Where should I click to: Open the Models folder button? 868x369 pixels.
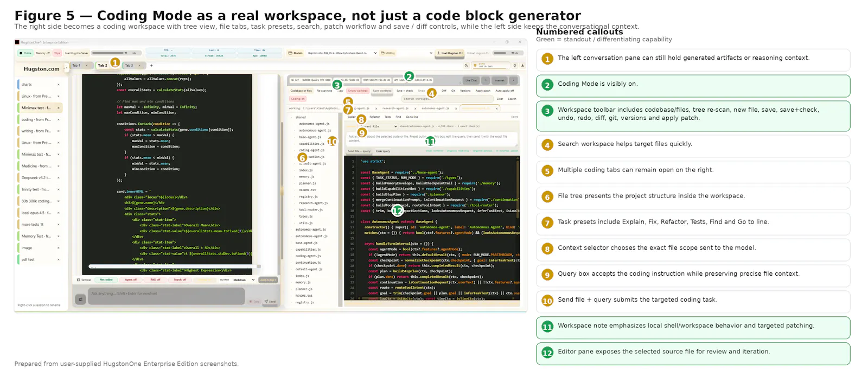click(x=296, y=53)
